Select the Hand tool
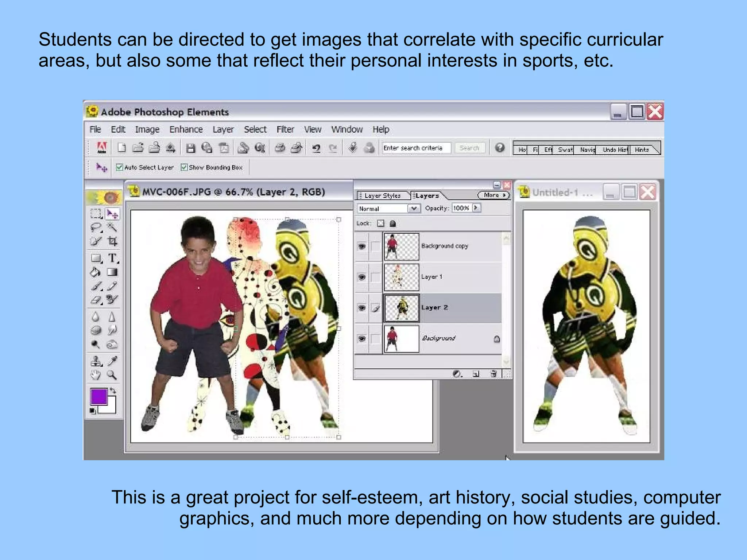This screenshot has width=747, height=560. [x=96, y=375]
